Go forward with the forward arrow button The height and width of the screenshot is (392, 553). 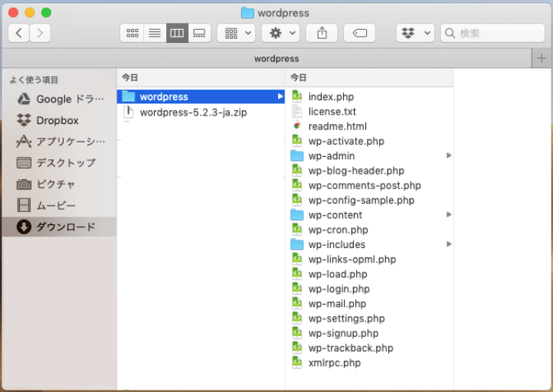[x=40, y=33]
